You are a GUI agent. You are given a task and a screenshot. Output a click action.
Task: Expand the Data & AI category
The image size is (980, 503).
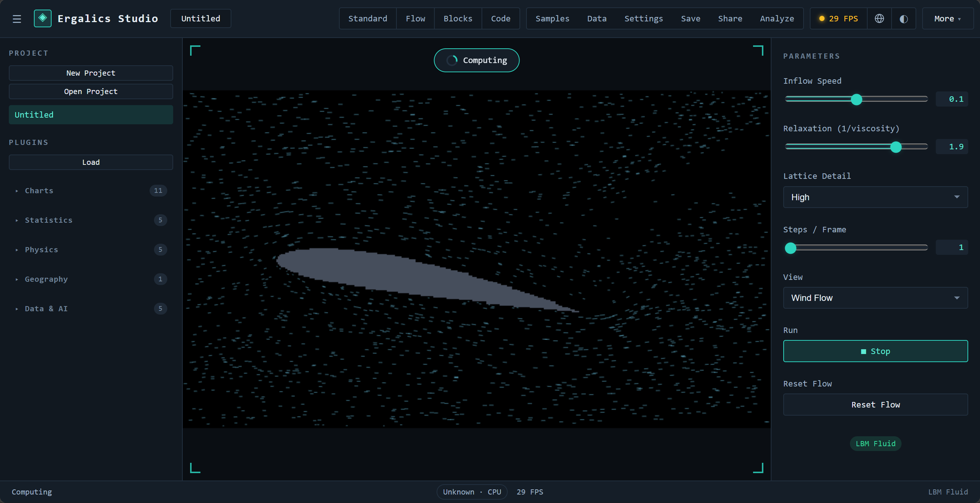pos(91,309)
